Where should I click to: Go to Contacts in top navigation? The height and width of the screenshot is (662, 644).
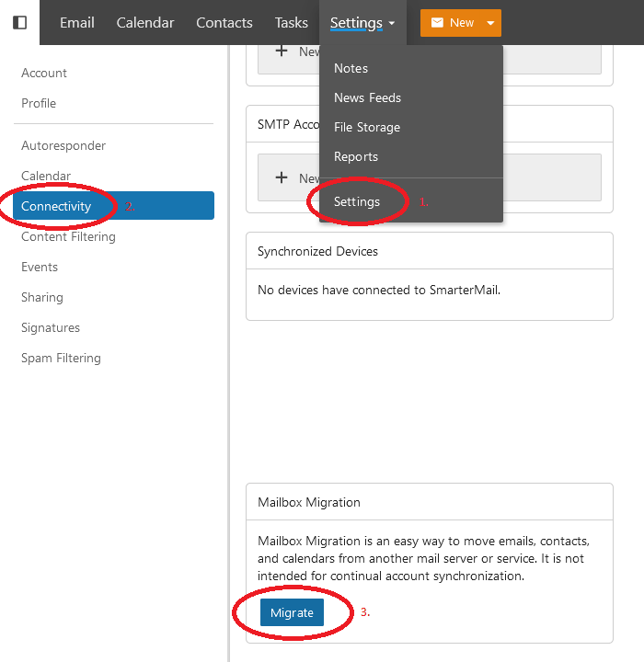(224, 22)
